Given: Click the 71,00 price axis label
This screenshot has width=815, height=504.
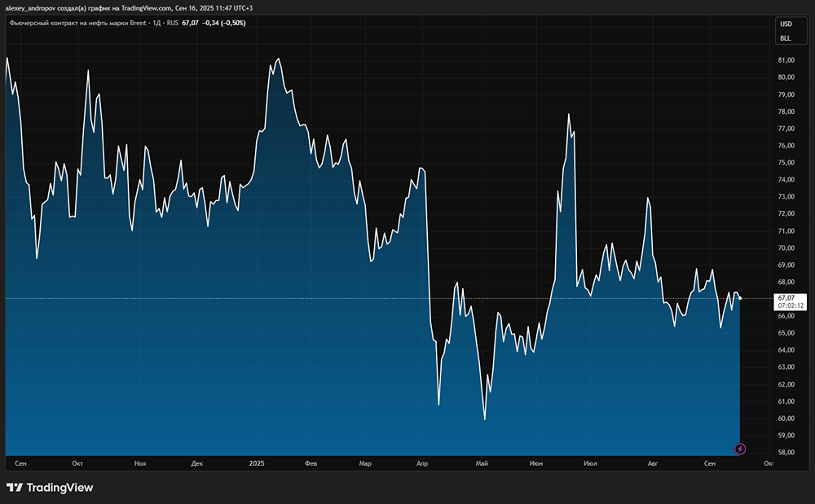Looking at the screenshot, I should tap(786, 231).
